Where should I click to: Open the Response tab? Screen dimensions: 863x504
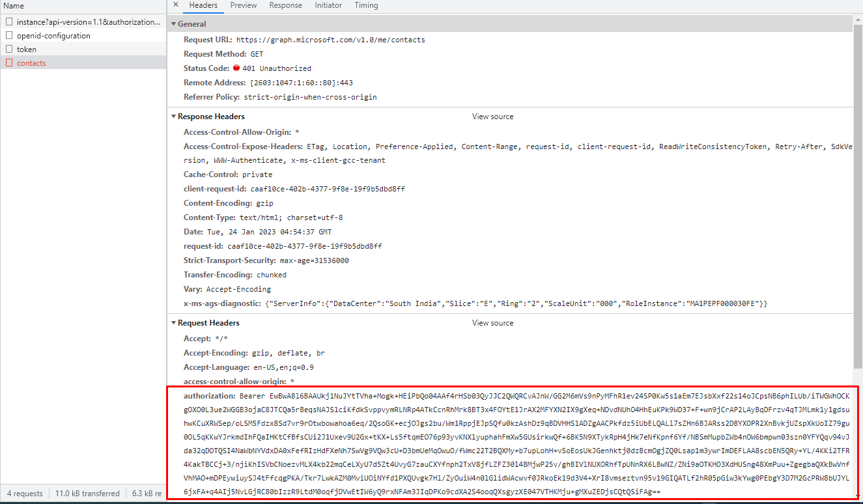(285, 5)
